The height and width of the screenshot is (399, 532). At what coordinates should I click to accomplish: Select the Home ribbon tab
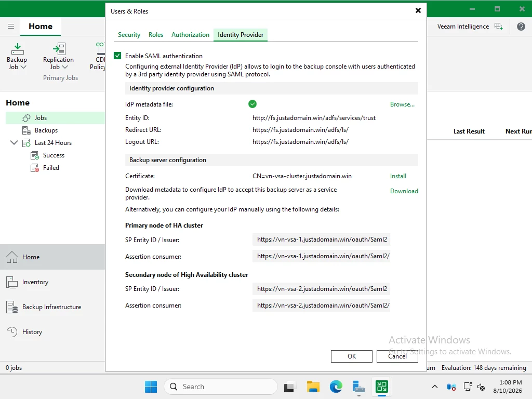pos(41,26)
